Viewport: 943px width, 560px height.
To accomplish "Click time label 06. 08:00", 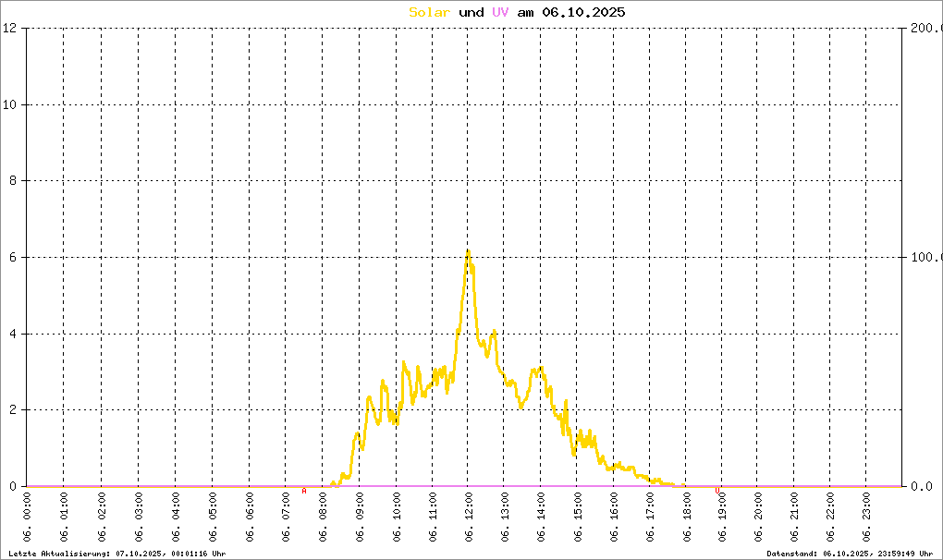I will tap(322, 517).
